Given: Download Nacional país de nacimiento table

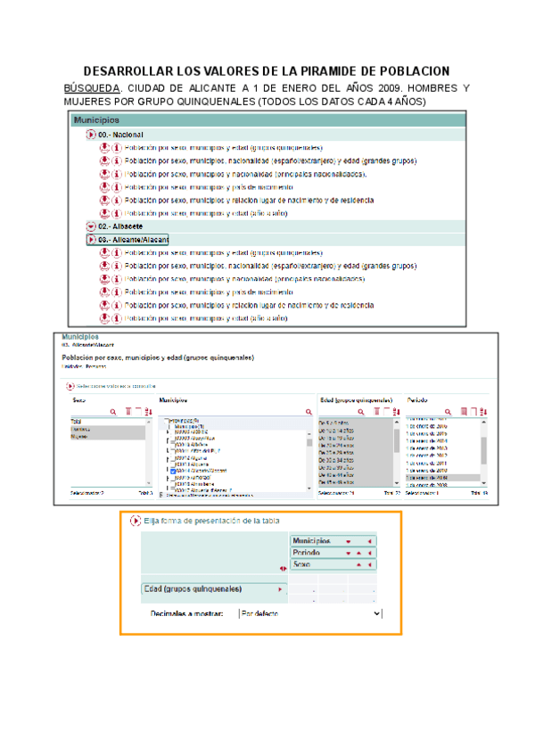Looking at the screenshot, I should tap(104, 187).
